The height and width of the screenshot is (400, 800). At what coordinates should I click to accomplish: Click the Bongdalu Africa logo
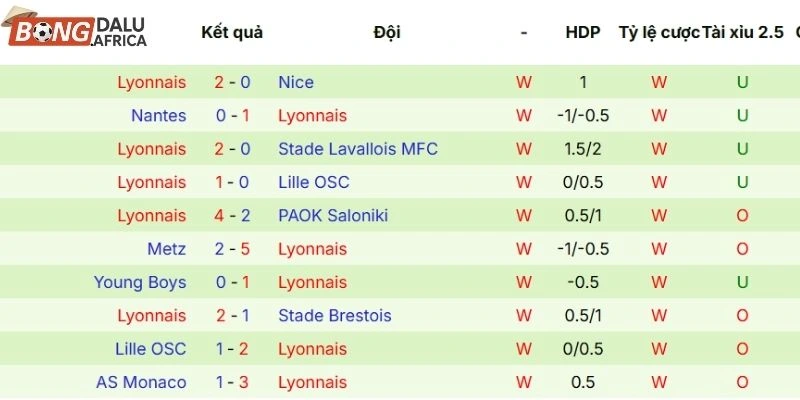[77, 32]
